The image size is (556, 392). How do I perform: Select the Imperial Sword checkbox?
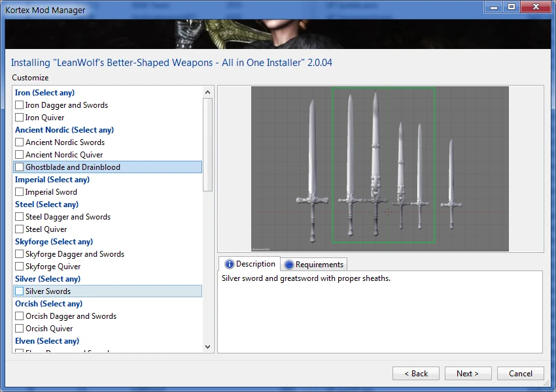[20, 192]
